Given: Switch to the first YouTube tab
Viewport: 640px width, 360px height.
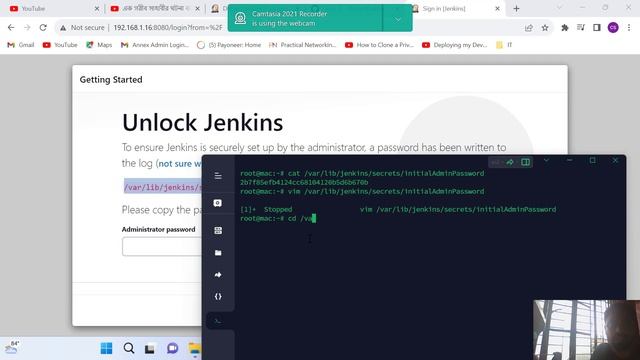Looking at the screenshot, I should (x=53, y=9).
